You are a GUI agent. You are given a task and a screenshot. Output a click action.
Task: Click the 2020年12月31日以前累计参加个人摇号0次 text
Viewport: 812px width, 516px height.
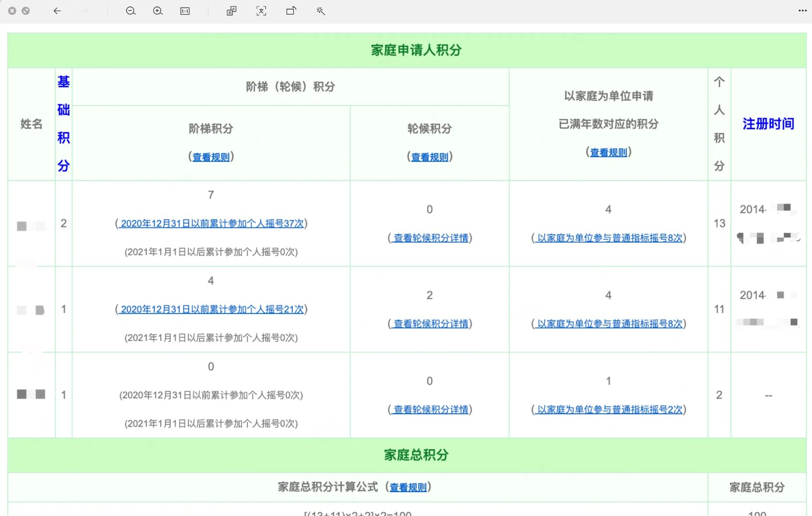(x=211, y=395)
